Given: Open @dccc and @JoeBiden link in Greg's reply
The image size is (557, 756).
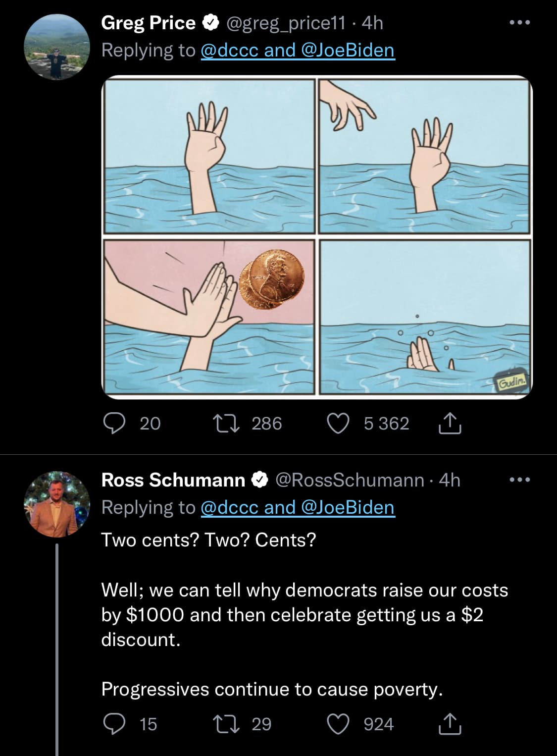Looking at the screenshot, I should point(298,50).
